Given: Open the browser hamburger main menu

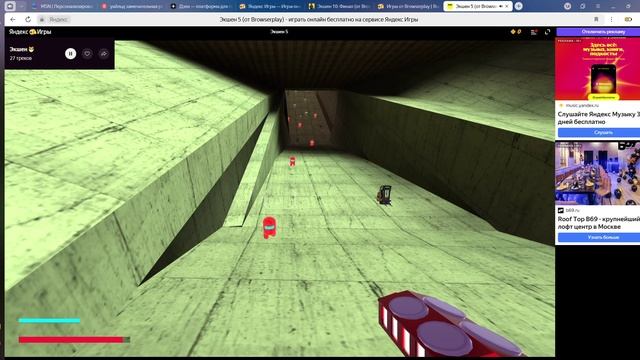Looking at the screenshot, I should coord(598,6).
